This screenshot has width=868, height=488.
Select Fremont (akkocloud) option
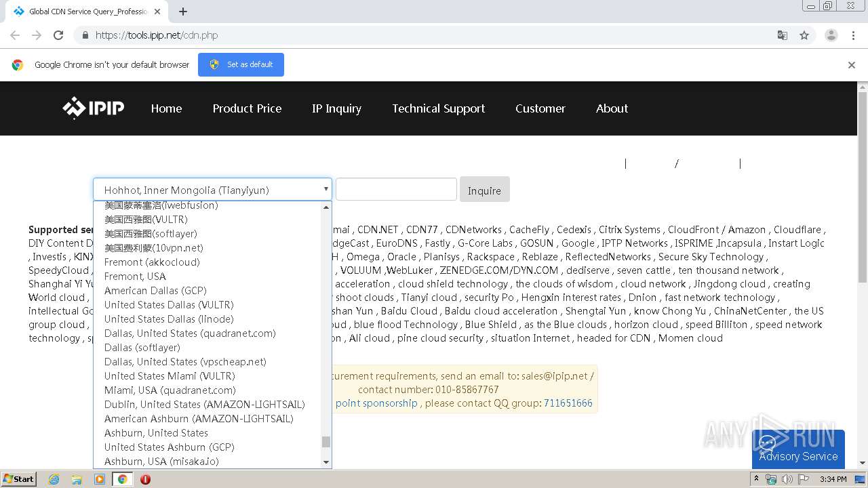(x=208, y=262)
